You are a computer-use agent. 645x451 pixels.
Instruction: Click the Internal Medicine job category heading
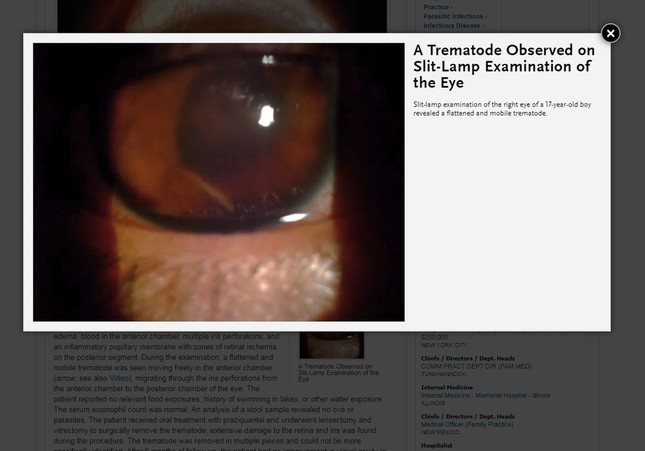[447, 387]
